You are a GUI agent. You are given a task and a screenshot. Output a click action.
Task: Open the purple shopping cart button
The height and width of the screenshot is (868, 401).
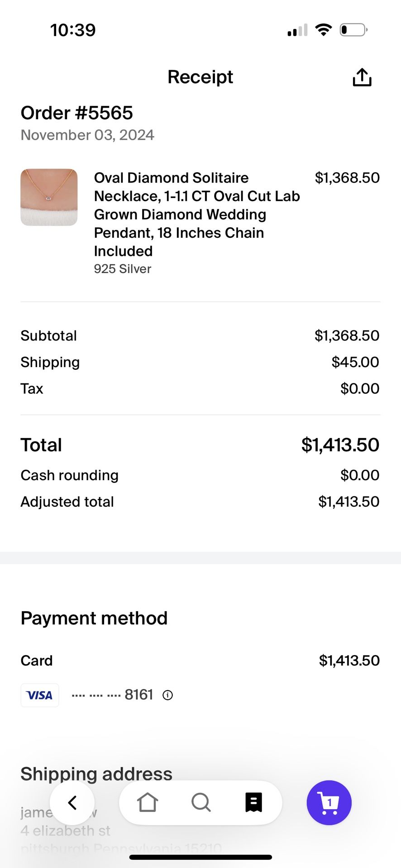329,802
